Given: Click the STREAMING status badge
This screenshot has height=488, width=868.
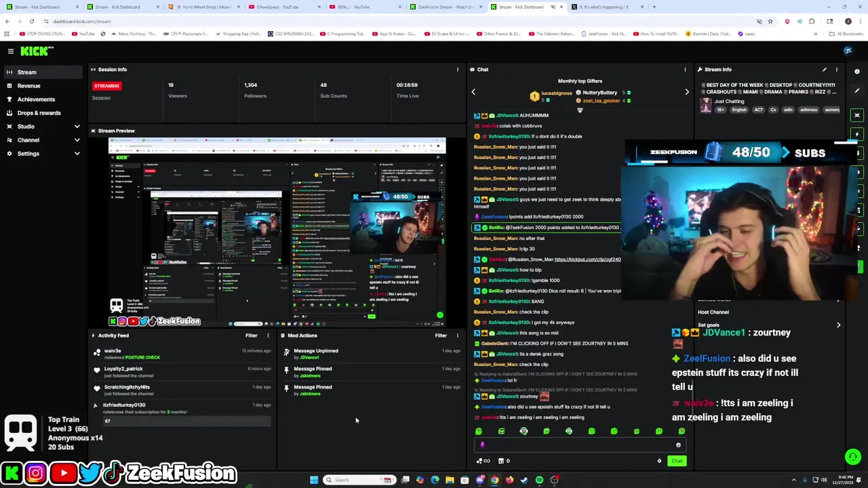Looking at the screenshot, I should click(106, 86).
